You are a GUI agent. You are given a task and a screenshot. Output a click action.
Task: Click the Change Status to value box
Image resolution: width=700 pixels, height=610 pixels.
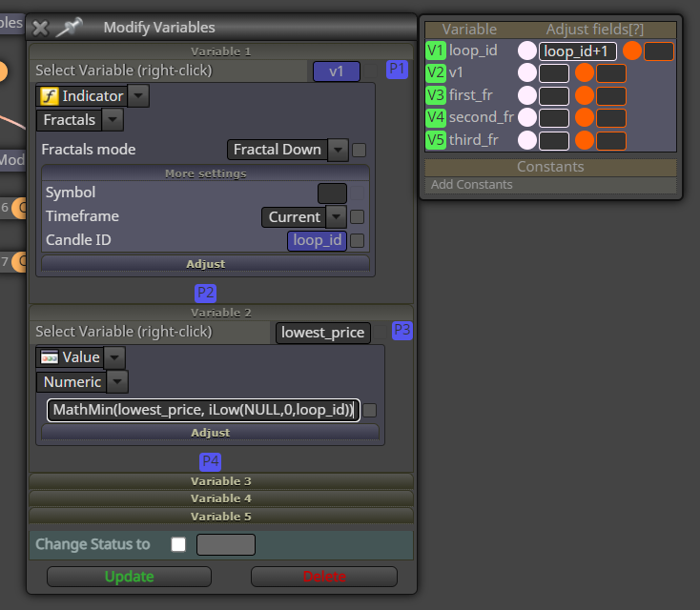(226, 544)
